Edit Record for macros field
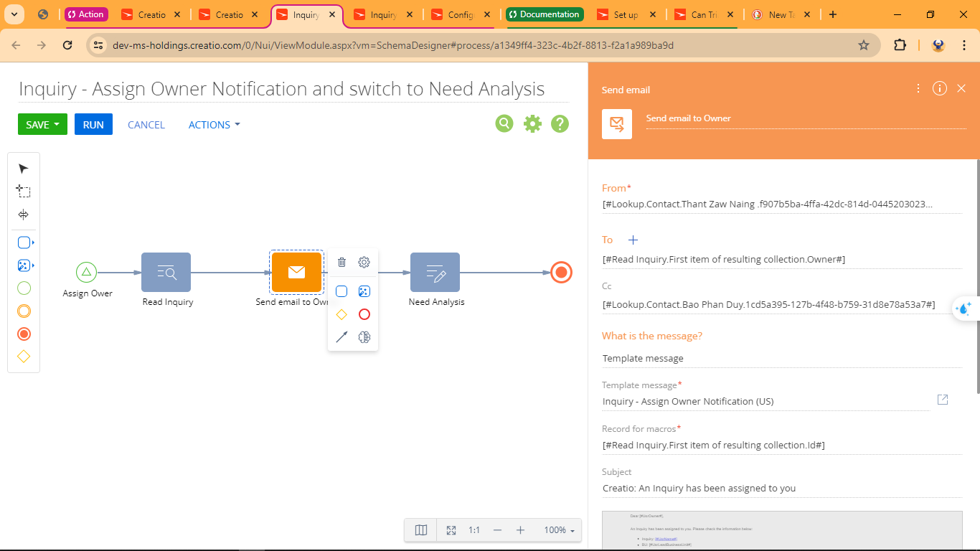Viewport: 980px width, 551px height. (x=782, y=445)
